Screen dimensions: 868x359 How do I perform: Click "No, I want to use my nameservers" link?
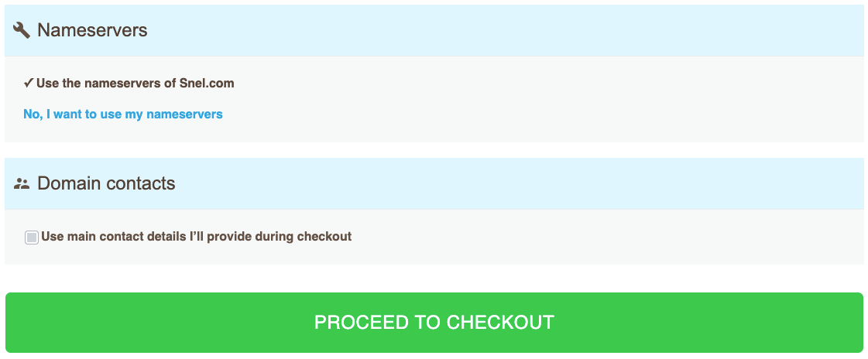pos(123,115)
